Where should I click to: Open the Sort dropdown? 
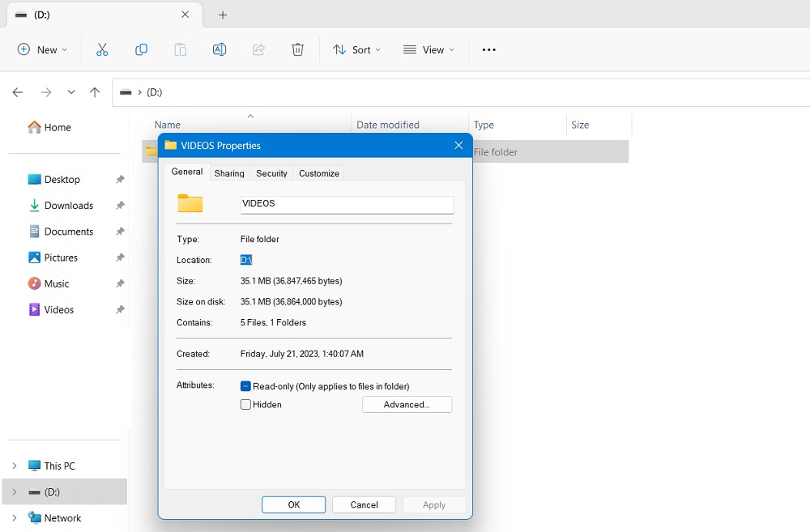click(356, 49)
